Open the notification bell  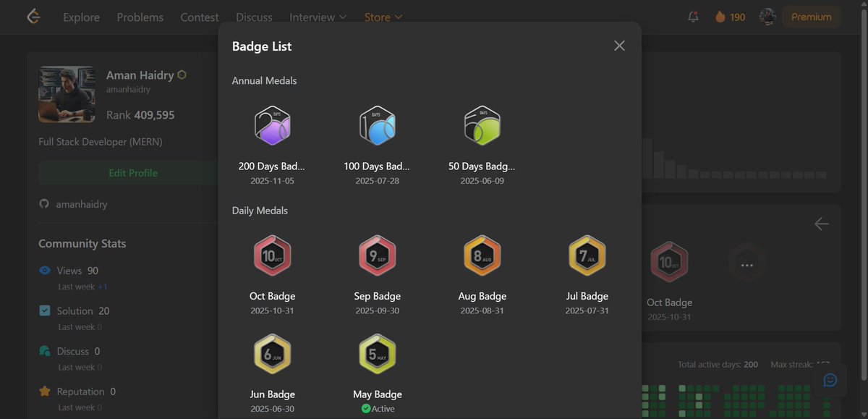pyautogui.click(x=692, y=16)
